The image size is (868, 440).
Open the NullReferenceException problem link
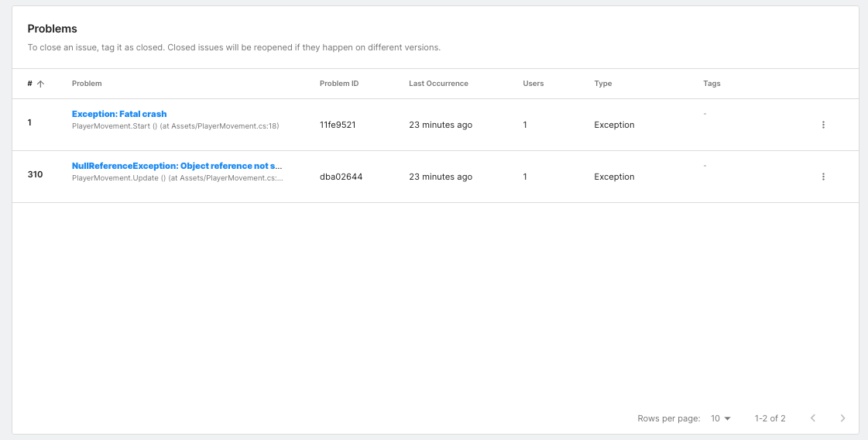177,166
